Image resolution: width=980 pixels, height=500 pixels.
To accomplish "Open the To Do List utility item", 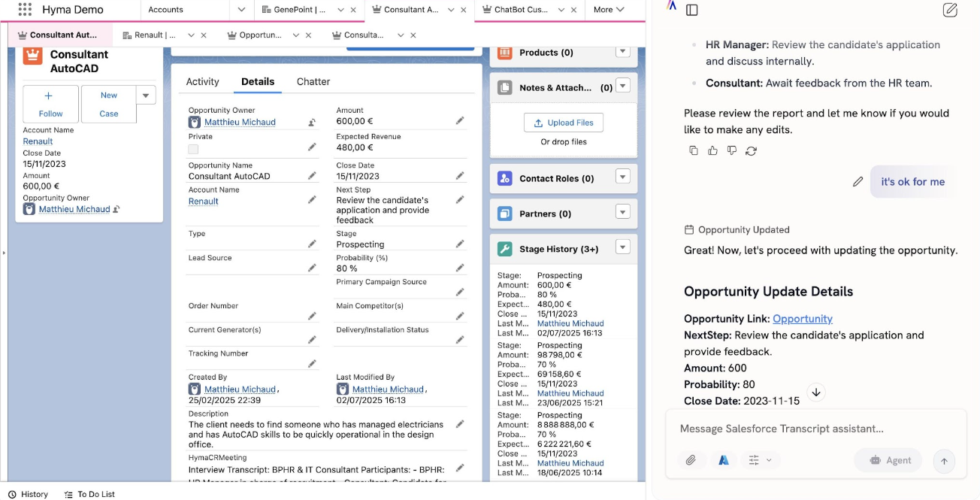I will 89,494.
